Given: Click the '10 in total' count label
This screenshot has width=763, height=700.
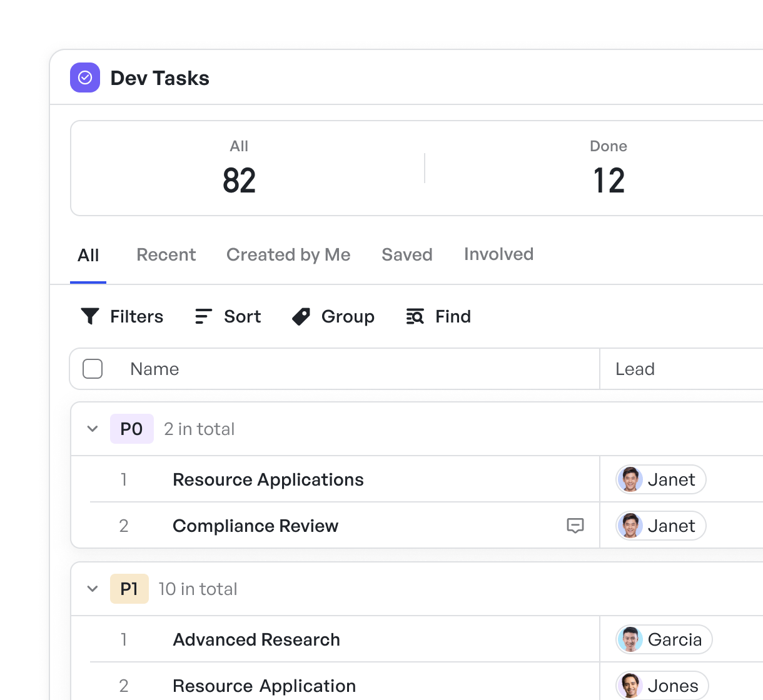Looking at the screenshot, I should pyautogui.click(x=198, y=589).
